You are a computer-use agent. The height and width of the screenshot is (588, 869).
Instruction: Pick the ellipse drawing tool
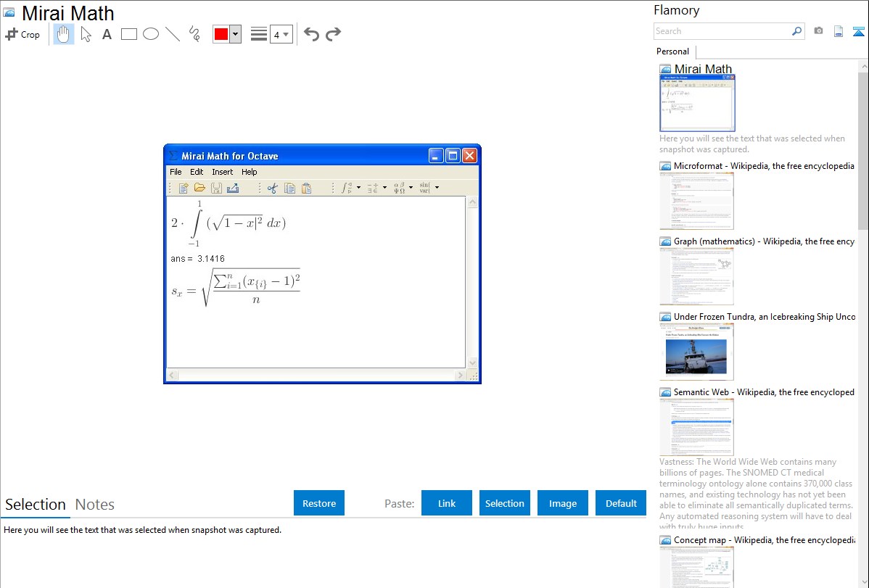(x=151, y=34)
